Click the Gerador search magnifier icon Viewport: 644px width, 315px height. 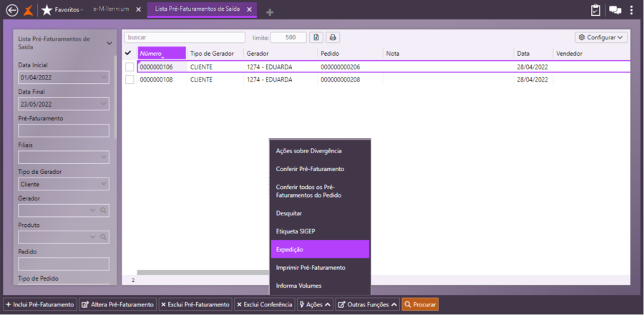point(103,210)
